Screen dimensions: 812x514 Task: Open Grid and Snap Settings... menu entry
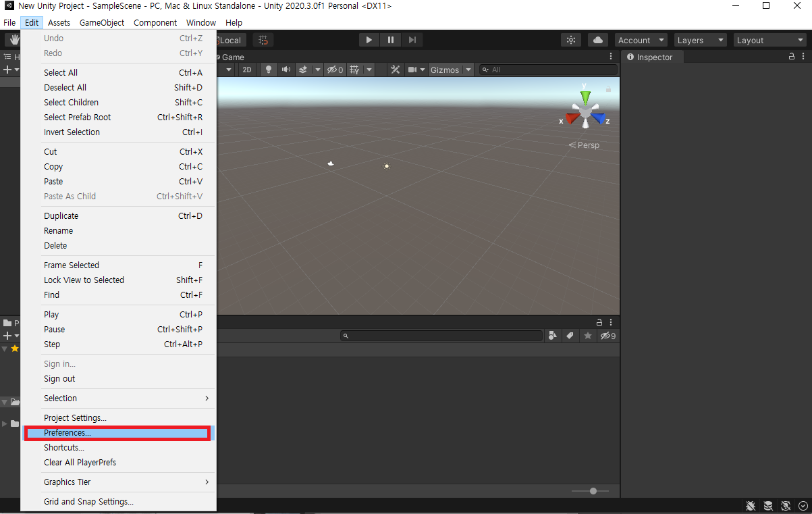117,502
